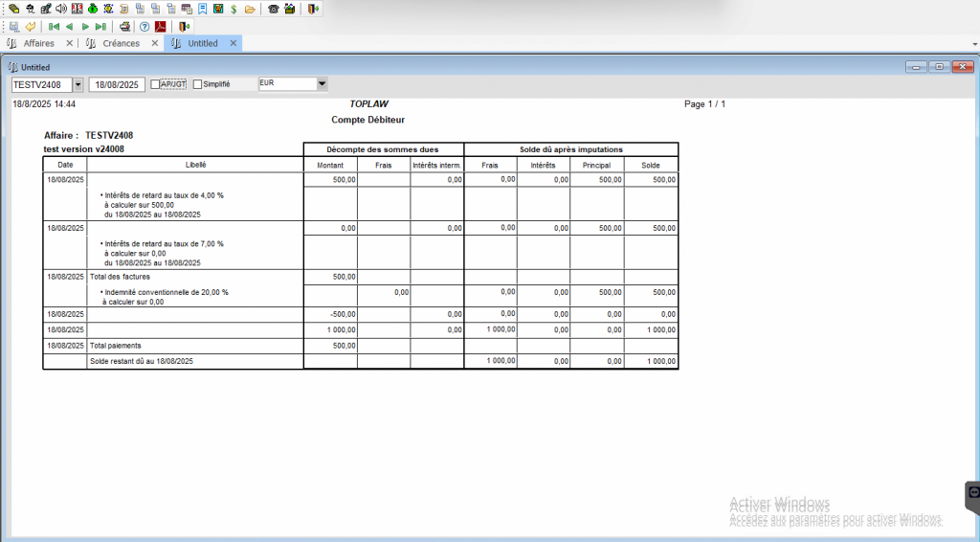Image resolution: width=980 pixels, height=542 pixels.
Task: Switch to the Créances tab
Action: [122, 43]
